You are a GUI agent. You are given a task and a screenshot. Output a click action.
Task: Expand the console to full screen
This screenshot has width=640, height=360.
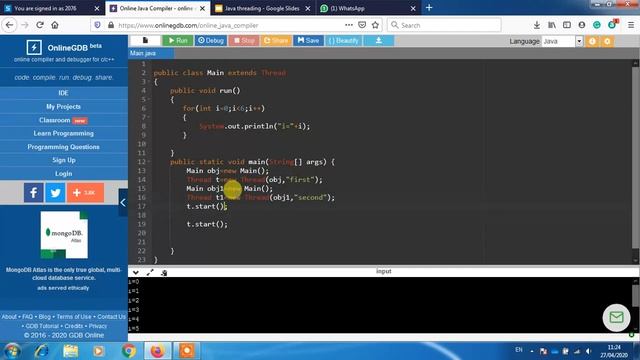(x=150, y=272)
